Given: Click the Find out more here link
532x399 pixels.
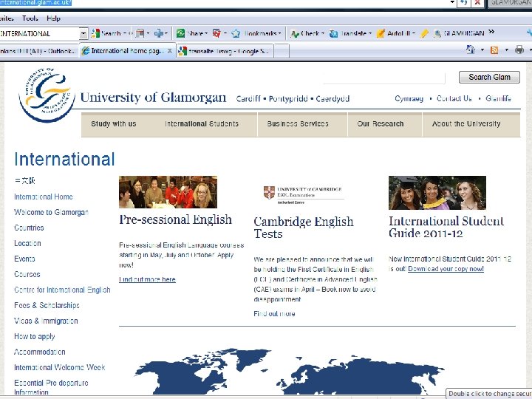Looking at the screenshot, I should (147, 279).
